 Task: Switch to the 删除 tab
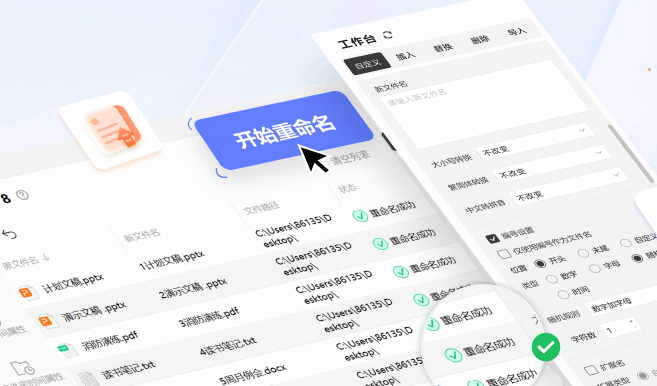click(480, 39)
